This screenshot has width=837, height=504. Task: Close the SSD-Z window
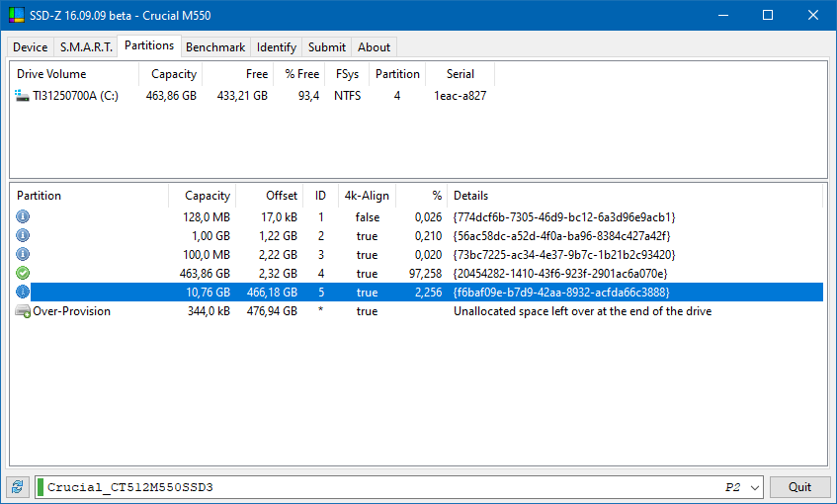tap(813, 15)
